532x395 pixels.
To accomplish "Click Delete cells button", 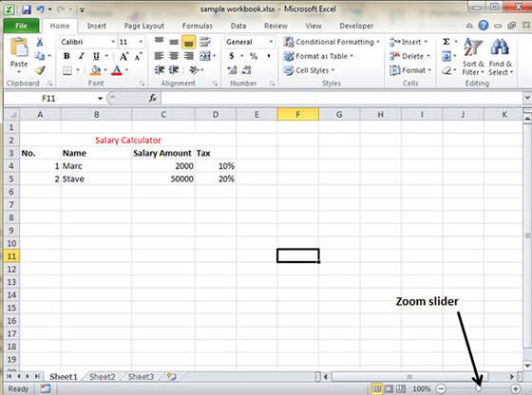I will coord(409,56).
